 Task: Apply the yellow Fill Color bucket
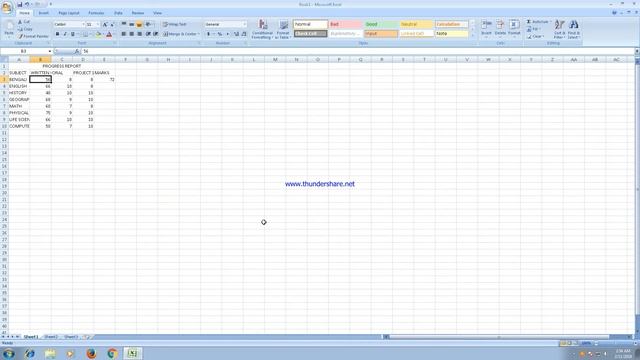[98, 34]
